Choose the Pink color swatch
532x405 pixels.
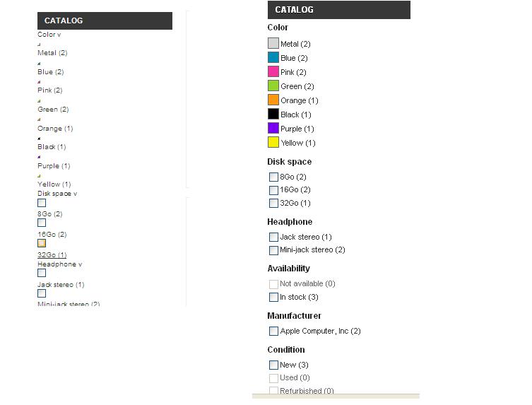point(273,71)
